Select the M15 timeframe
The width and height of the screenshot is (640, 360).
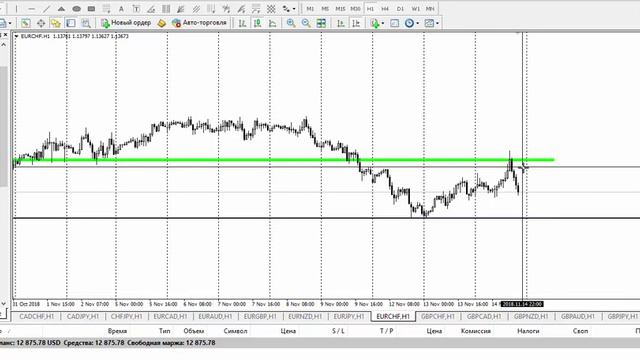340,9
